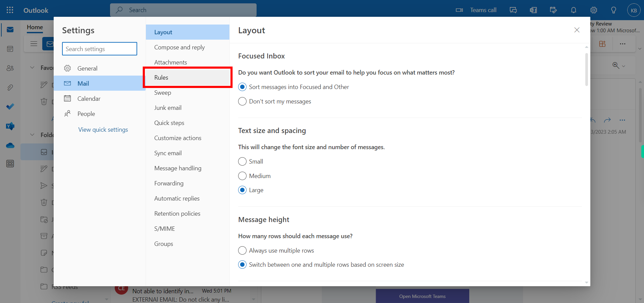Open the To Do checkmark icon
The width and height of the screenshot is (644, 303).
(10, 106)
